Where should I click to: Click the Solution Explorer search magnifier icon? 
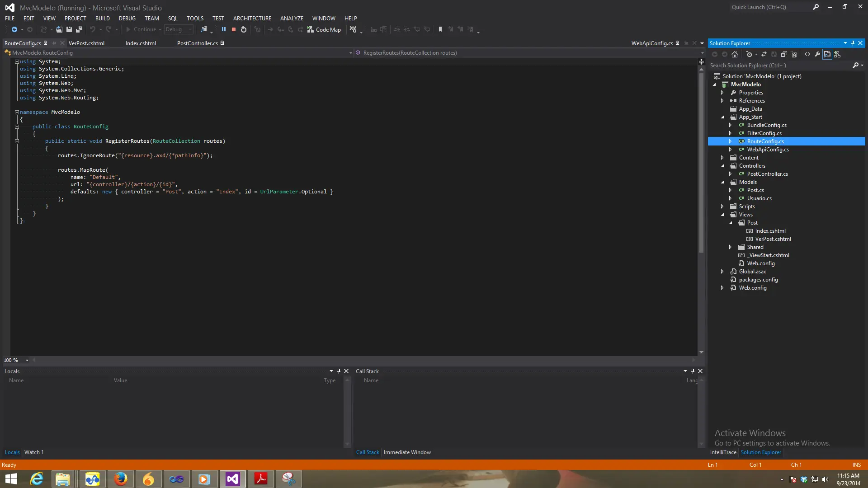(855, 66)
